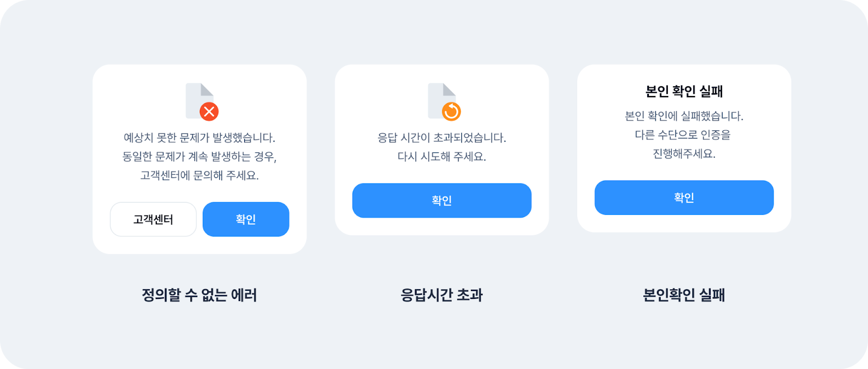Click the caption 정의할 수 없는 에러

pyautogui.click(x=199, y=295)
